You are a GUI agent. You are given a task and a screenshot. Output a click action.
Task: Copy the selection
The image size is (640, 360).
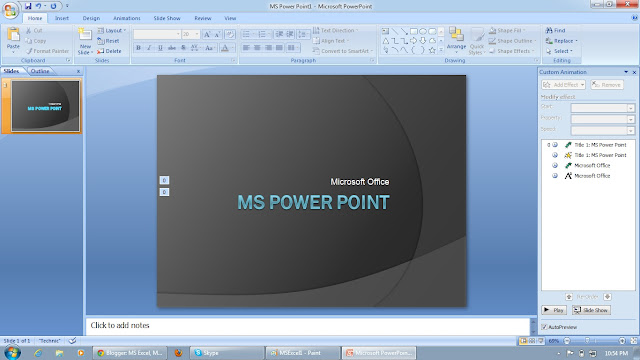[x=35, y=41]
